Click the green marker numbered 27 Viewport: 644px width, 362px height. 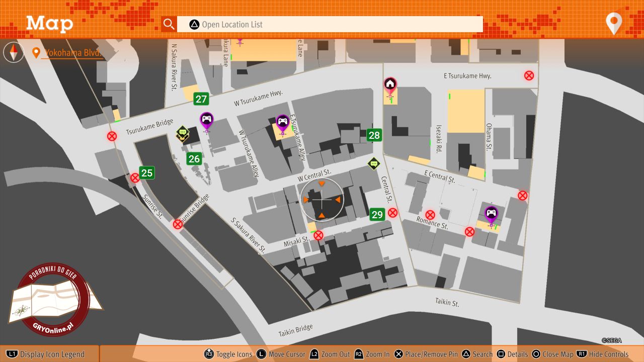201,99
